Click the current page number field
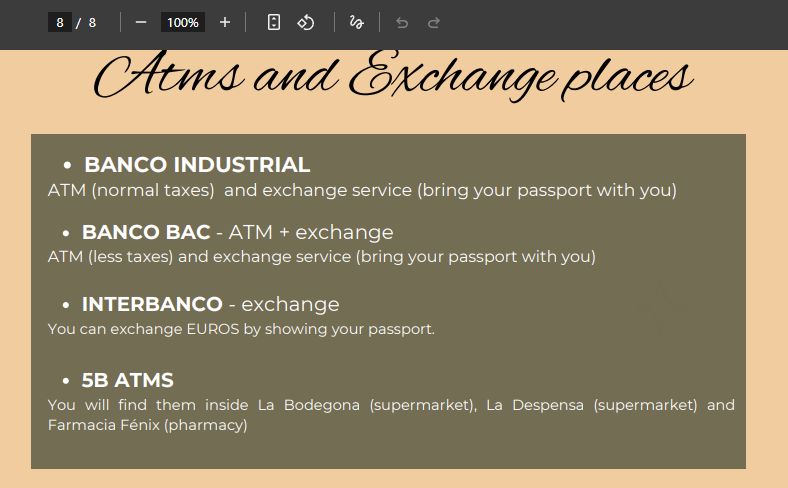This screenshot has height=488, width=788. pos(60,22)
